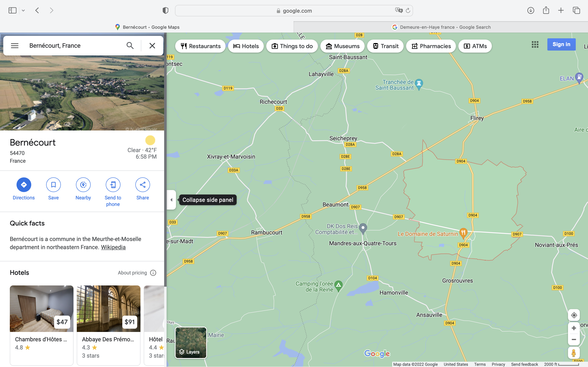Collapse the side panel arrow
The height and width of the screenshot is (367, 588).
pos(171,200)
